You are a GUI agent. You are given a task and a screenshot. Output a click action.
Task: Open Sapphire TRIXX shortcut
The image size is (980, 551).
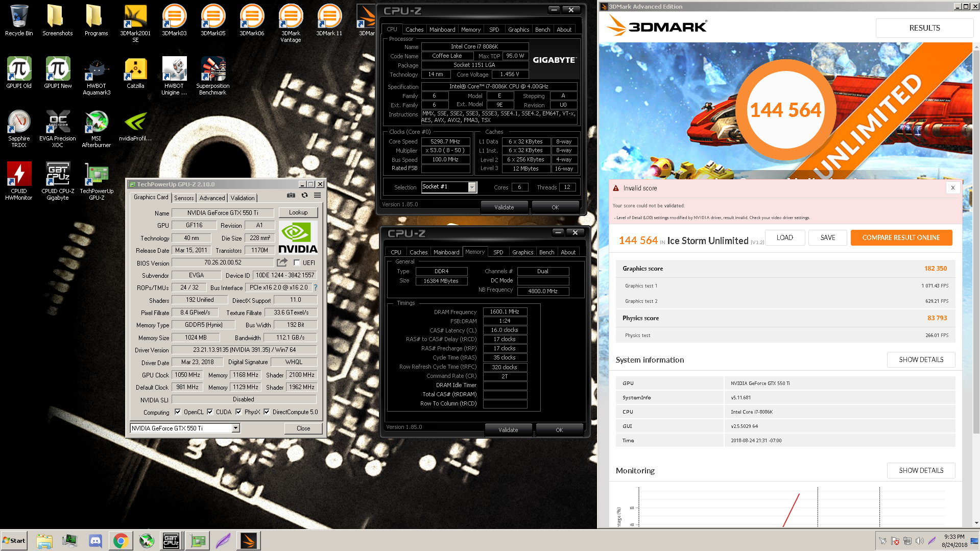[19, 129]
